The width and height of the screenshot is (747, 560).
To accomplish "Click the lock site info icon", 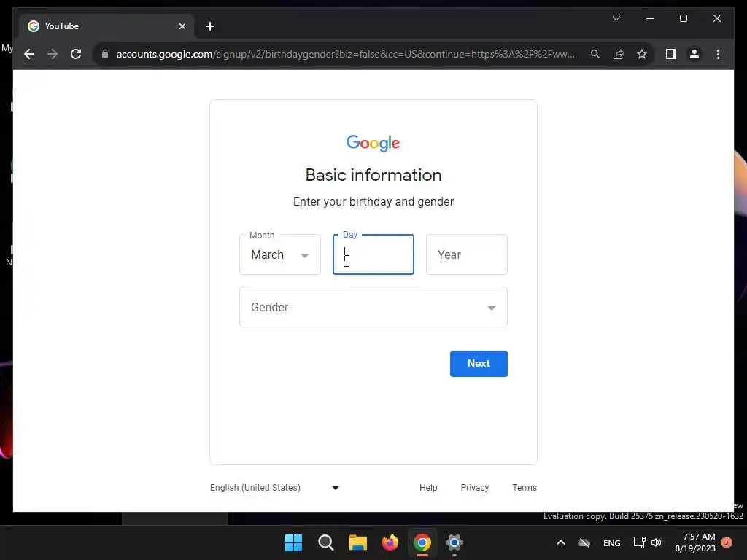I will click(105, 54).
